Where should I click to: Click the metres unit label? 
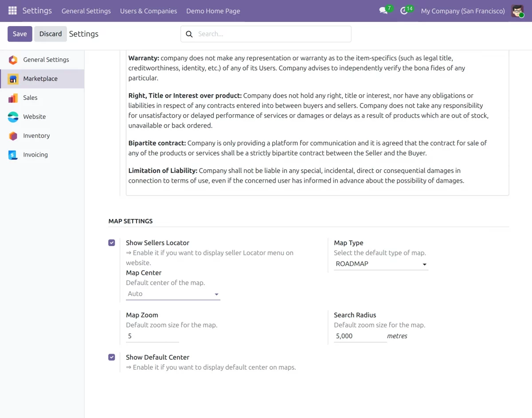pos(397,336)
